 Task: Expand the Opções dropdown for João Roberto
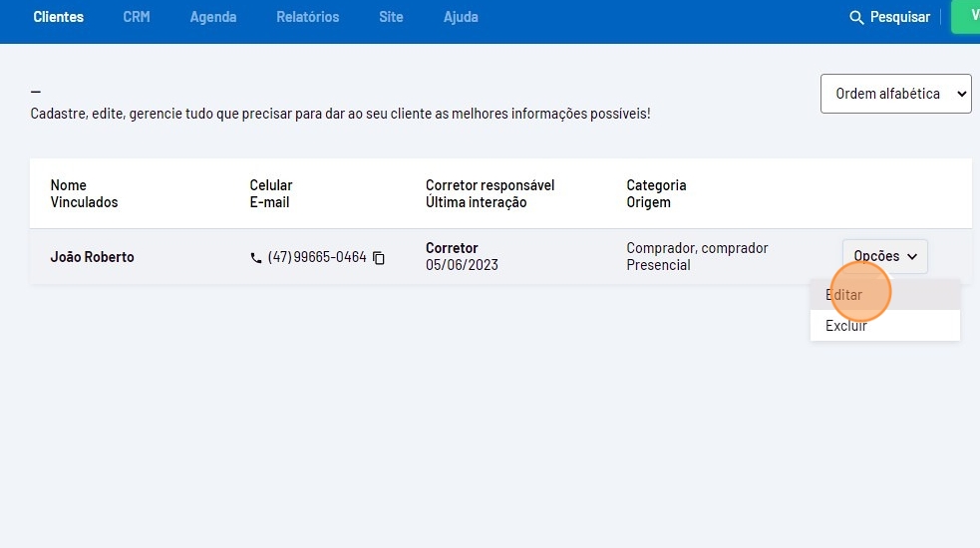coord(884,256)
